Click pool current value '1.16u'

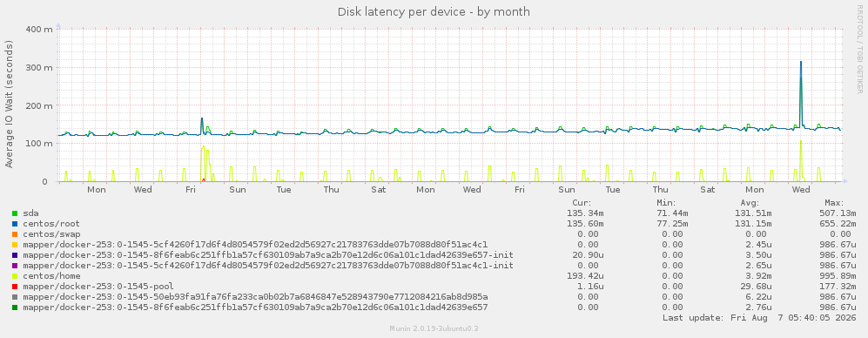590,287
